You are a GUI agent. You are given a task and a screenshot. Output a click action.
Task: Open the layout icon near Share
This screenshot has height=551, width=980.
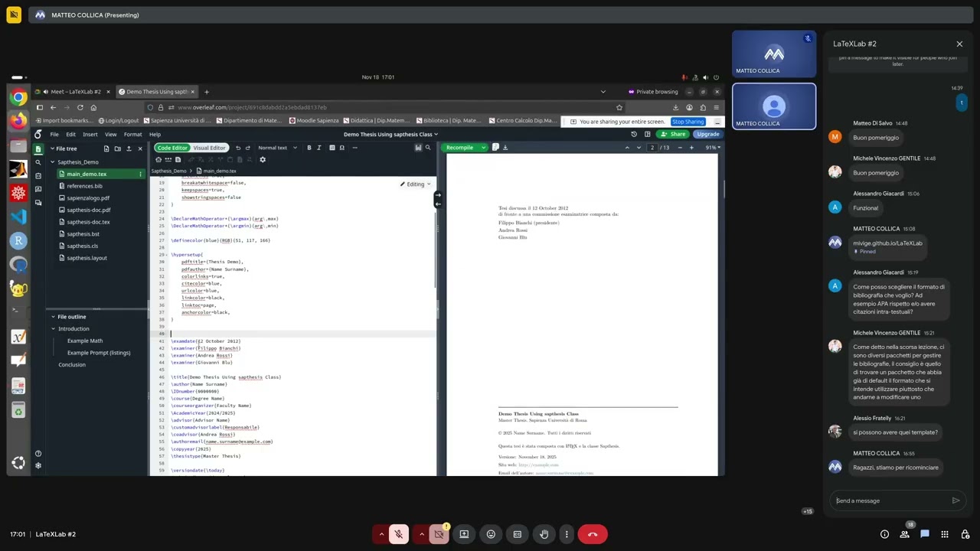point(648,134)
